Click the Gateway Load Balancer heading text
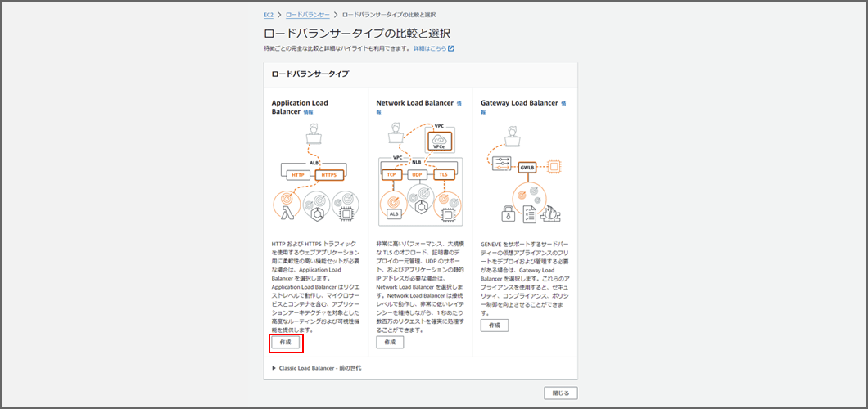 click(x=520, y=103)
